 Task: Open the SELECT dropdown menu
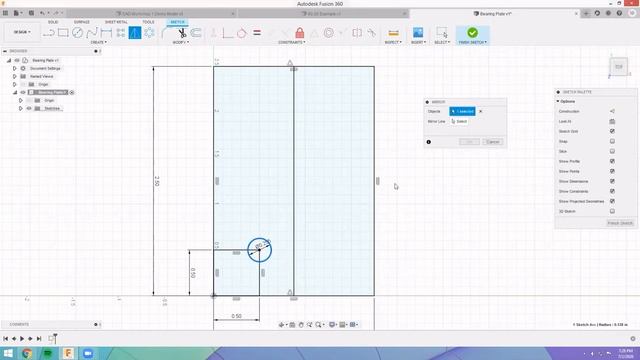coord(442,42)
